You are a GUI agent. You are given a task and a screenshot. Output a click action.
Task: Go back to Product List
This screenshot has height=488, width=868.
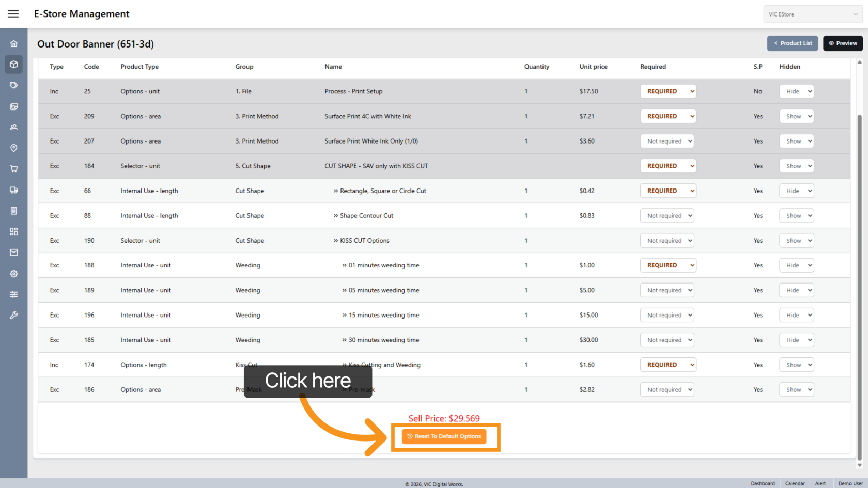pos(793,43)
